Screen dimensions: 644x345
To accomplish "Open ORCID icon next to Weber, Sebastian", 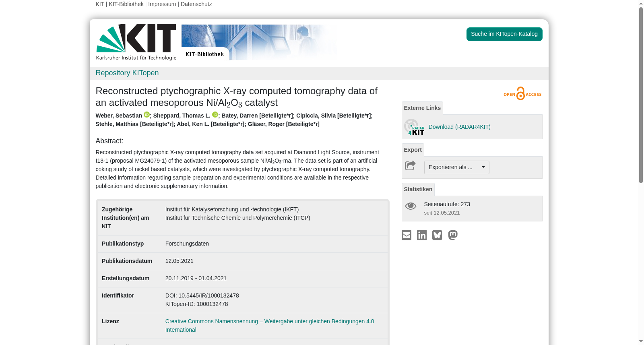I will pyautogui.click(x=147, y=115).
